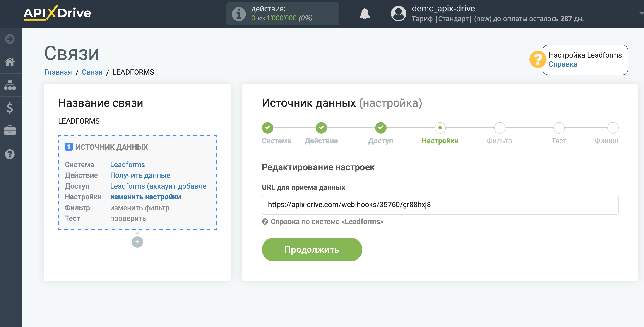Viewport: 644px width, 327px height.
Task: Open Leadforms account access link
Action: pos(158,186)
